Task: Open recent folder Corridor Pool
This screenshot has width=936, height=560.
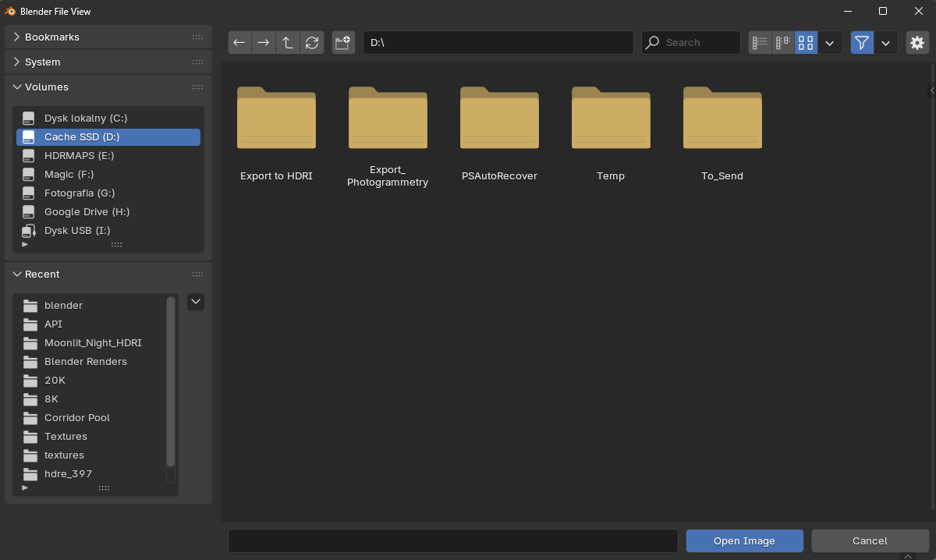Action: 90,417
